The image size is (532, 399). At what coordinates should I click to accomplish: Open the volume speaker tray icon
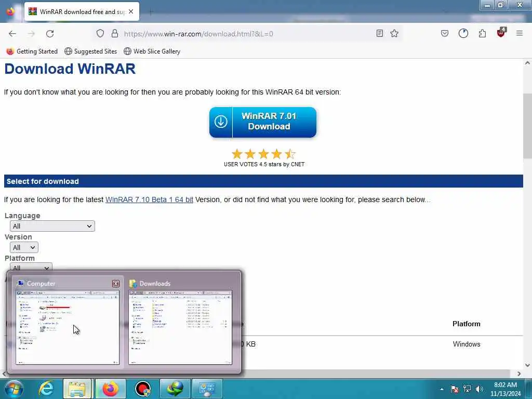point(480,389)
